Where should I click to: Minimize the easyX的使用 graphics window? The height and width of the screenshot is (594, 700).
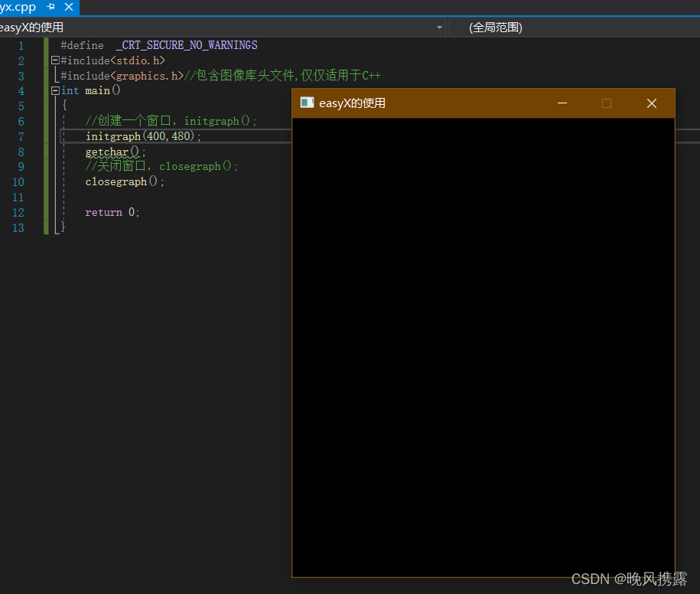[562, 103]
